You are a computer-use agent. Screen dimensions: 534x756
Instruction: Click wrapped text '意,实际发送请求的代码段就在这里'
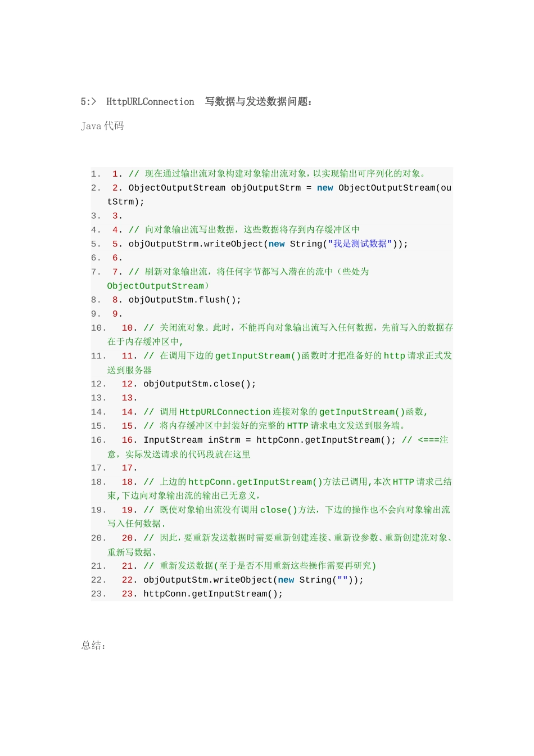pos(179,454)
